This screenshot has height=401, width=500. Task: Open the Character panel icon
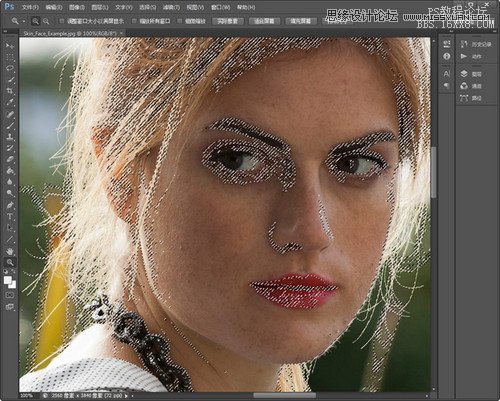447,74
